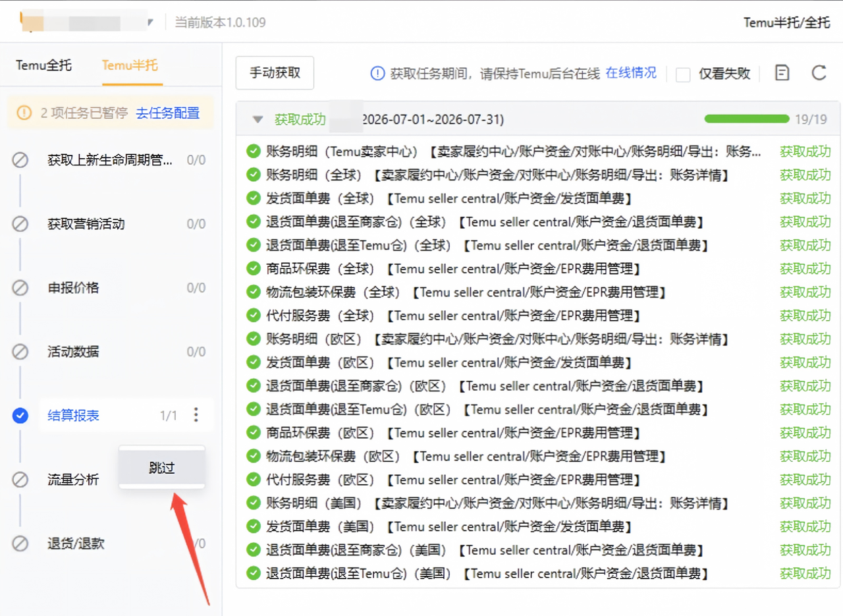
Task: Click the green 19/19 progress bar
Action: pos(747,119)
